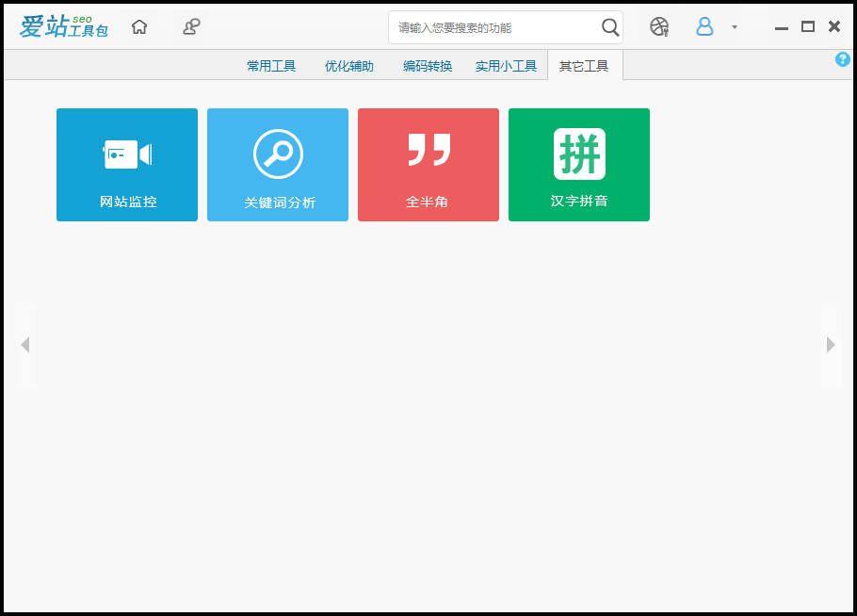Open the 网站监控 tool tile
Image resolution: width=857 pixels, height=616 pixels.
tap(127, 165)
